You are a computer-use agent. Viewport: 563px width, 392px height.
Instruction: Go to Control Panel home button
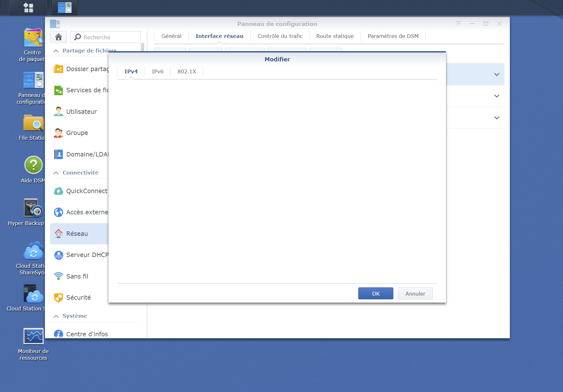pos(59,37)
